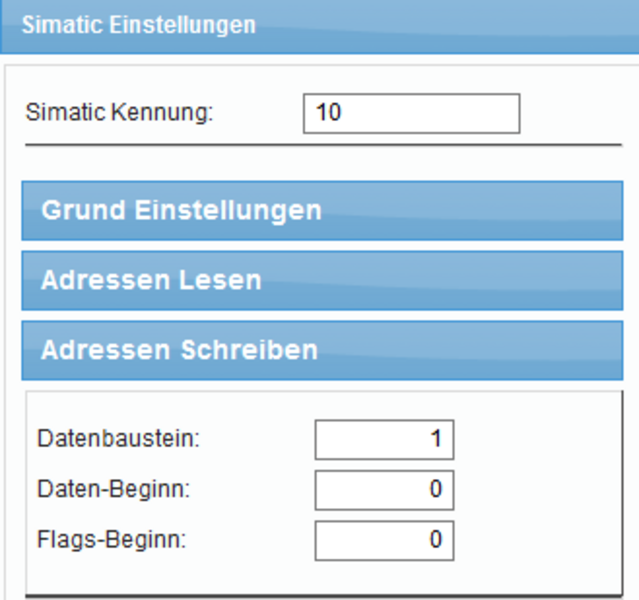Viewport: 639px width, 600px height.
Task: Click the 0 value beside Flags-Beginn
Action: (x=436, y=541)
